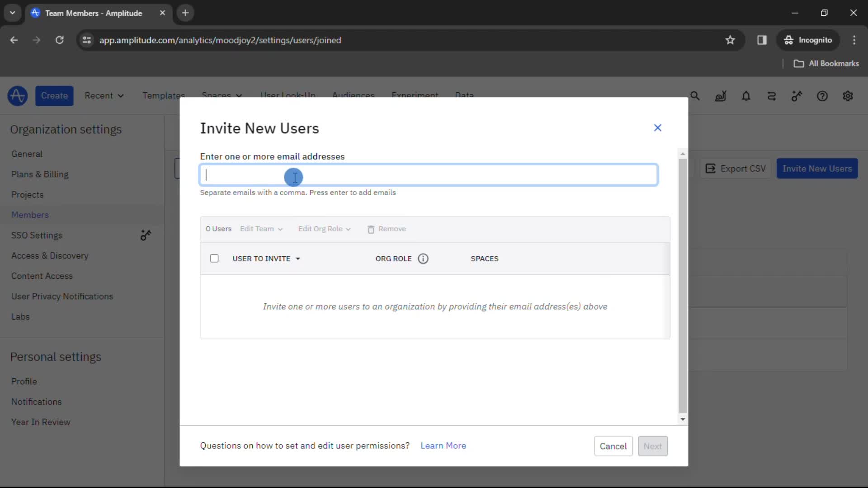Viewport: 868px width, 488px height.
Task: Click the General settings menu item
Action: [x=26, y=154]
